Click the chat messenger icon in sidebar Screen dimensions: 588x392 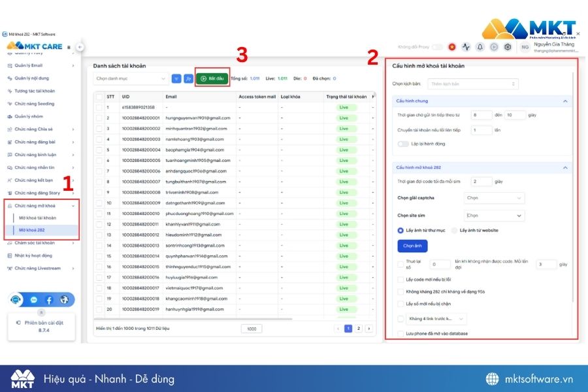[34, 300]
